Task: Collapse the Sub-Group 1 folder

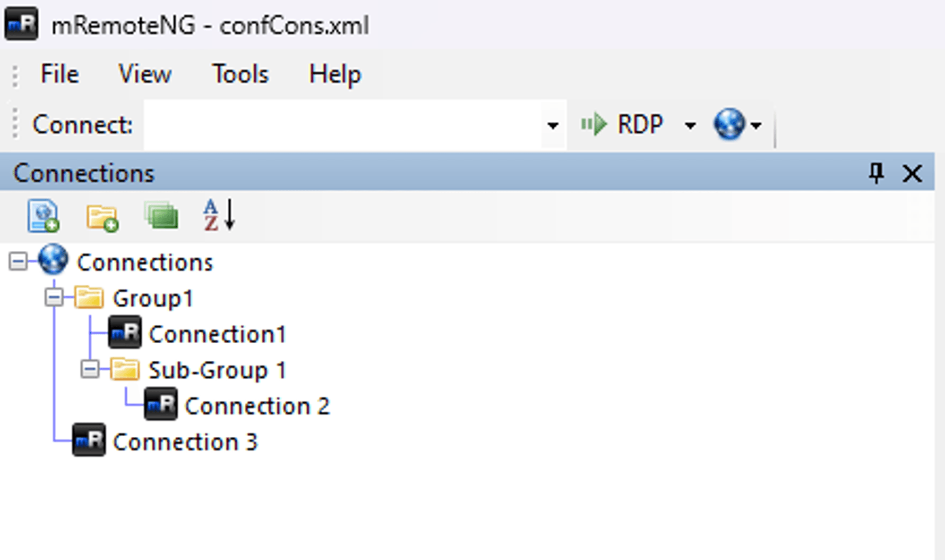Action: tap(90, 369)
